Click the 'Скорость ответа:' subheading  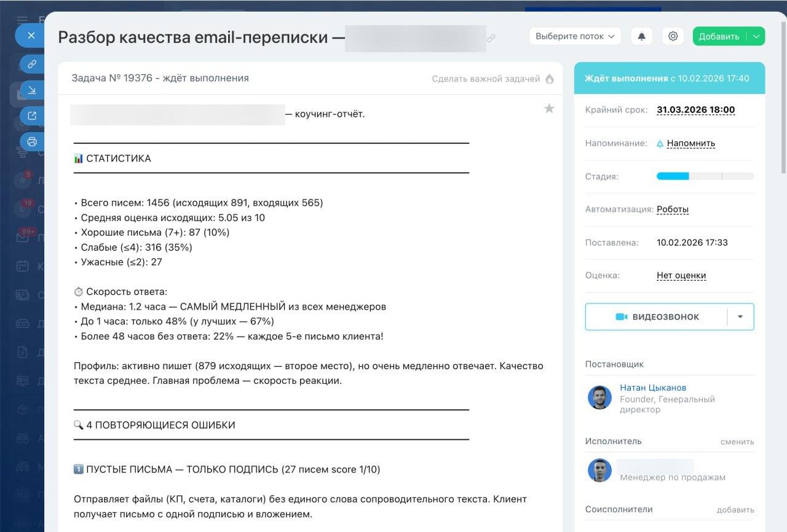tap(121, 292)
